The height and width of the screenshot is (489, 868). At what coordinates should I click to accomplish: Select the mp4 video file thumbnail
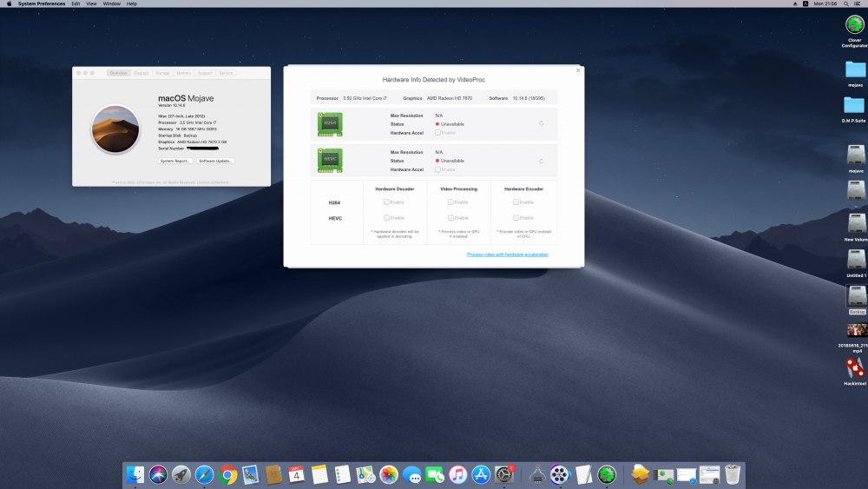coord(857,331)
